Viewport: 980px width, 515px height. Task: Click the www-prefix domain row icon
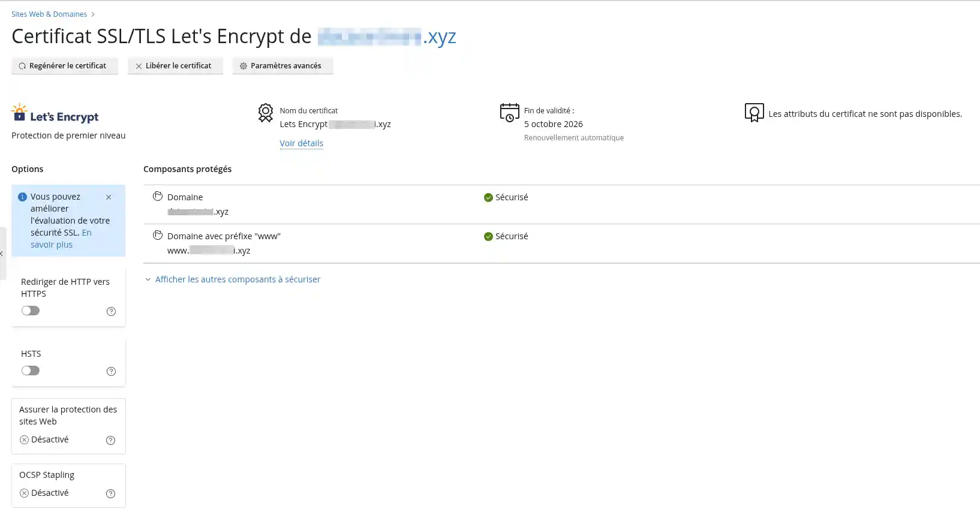158,235
